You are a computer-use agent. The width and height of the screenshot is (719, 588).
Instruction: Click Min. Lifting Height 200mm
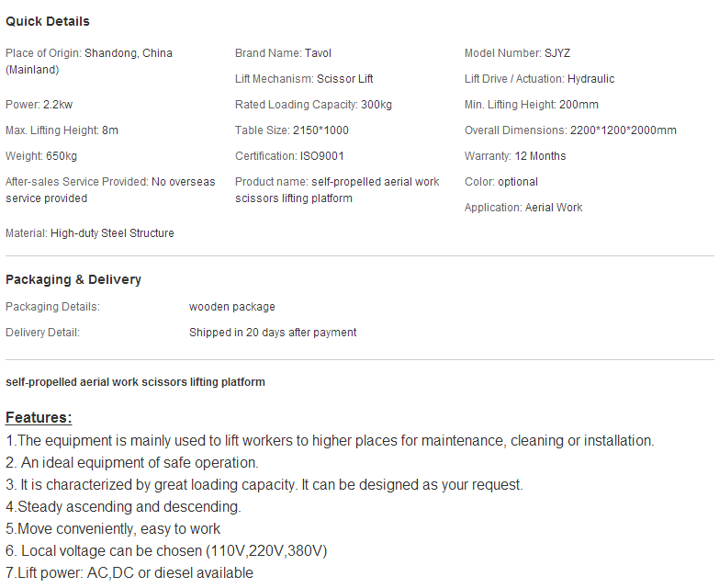532,105
